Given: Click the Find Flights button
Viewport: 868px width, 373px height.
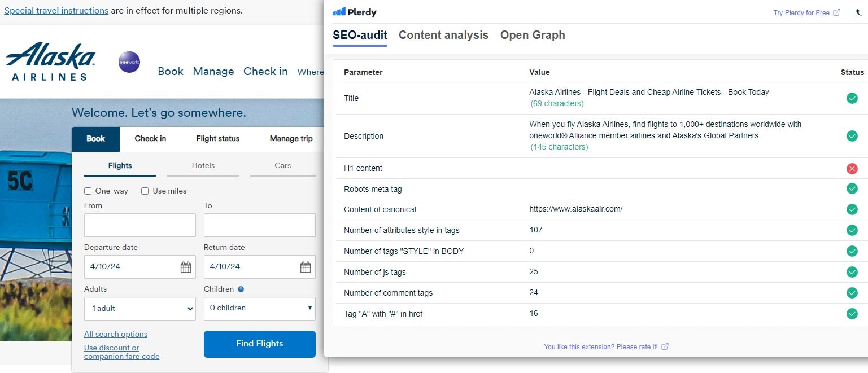Looking at the screenshot, I should pos(260,344).
